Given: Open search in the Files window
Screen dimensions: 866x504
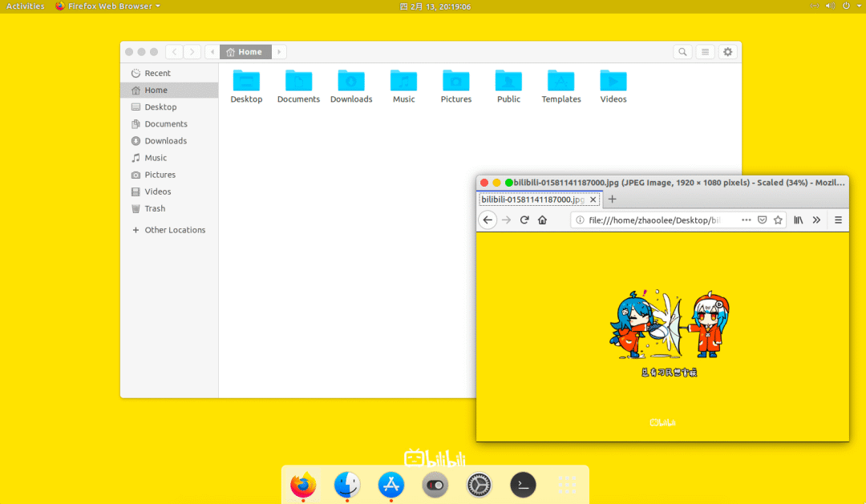Looking at the screenshot, I should [682, 52].
